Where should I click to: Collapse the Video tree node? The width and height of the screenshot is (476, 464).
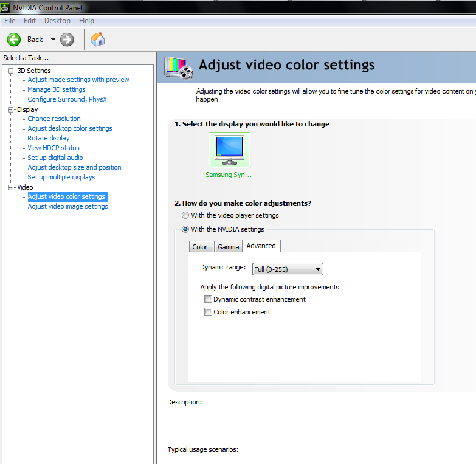click(x=10, y=187)
